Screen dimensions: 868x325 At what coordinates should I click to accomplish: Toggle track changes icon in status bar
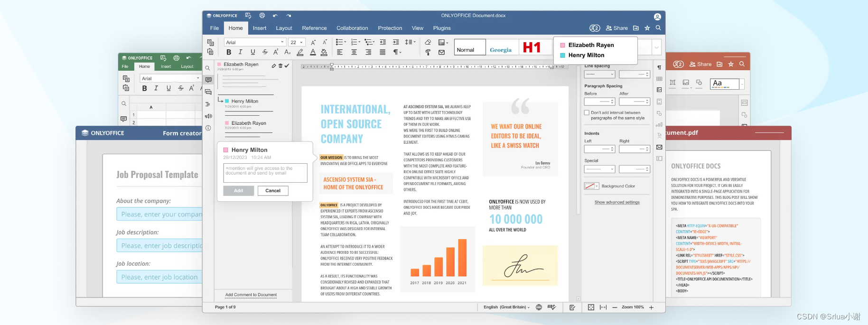(572, 307)
